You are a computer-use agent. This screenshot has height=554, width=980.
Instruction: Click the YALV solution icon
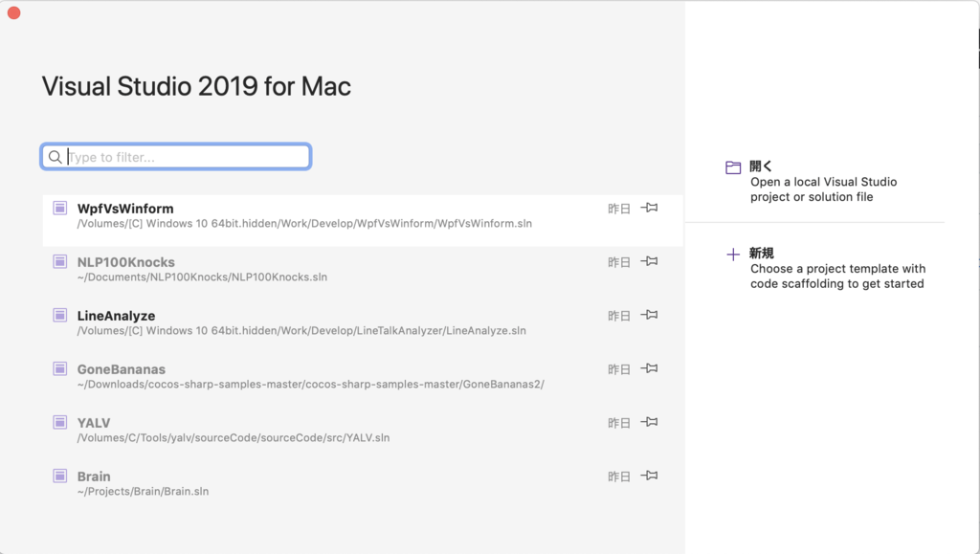pyautogui.click(x=60, y=423)
